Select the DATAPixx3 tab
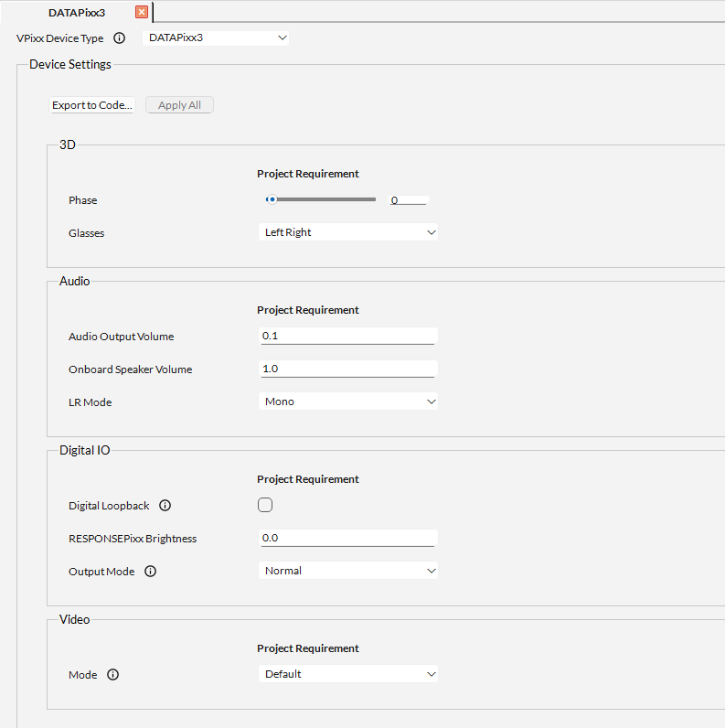The image size is (725, 728). tap(77, 13)
